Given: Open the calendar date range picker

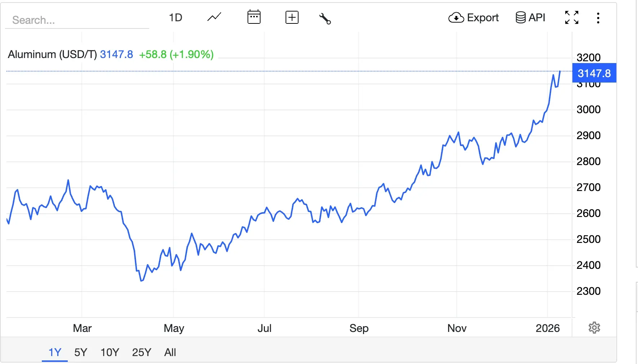Looking at the screenshot, I should 254,17.
